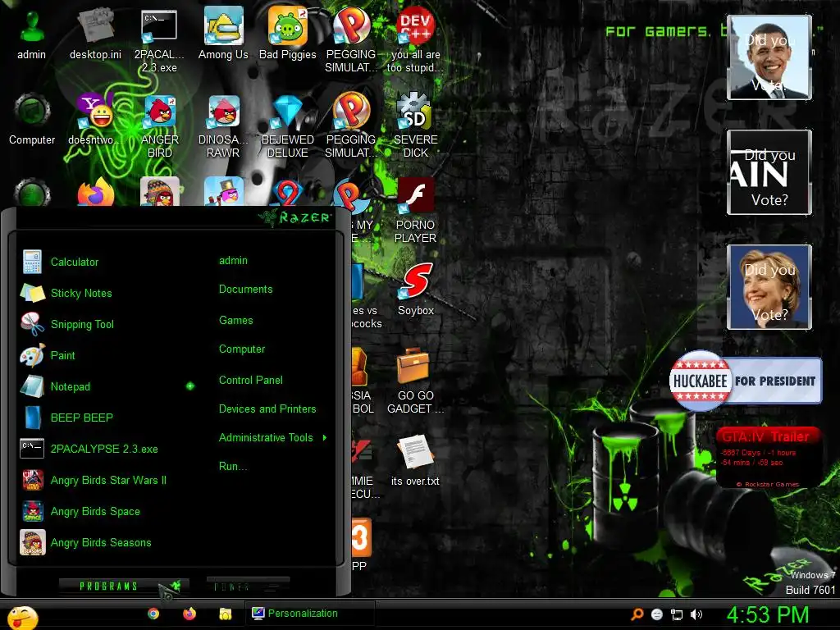Click the smiley face tray icon
Screen dimensions: 840x630
click(657, 614)
